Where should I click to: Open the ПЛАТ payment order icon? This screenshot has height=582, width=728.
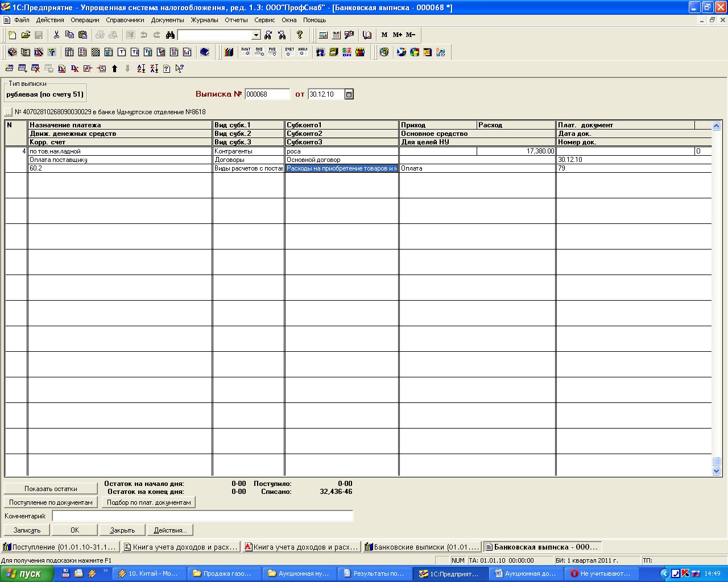(246, 52)
